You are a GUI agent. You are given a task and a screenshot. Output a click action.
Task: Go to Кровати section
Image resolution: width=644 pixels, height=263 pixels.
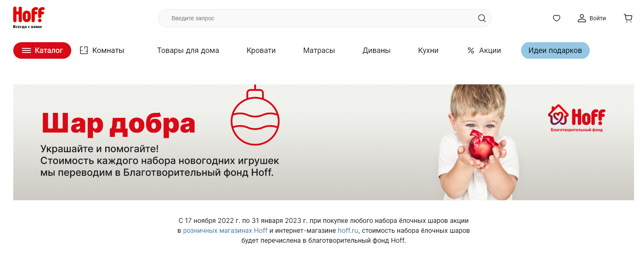[x=261, y=50]
